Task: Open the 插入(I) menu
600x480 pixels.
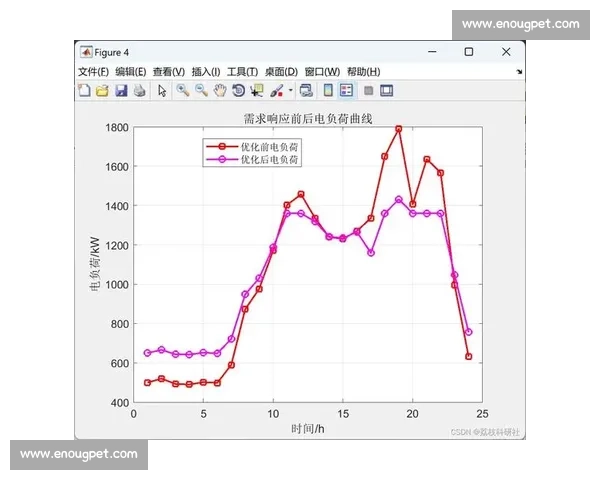Action: [x=206, y=72]
